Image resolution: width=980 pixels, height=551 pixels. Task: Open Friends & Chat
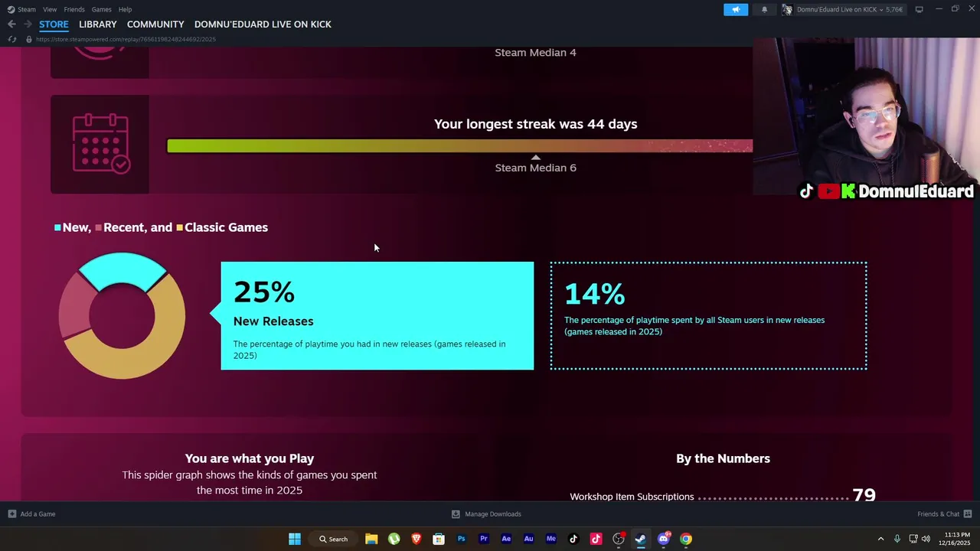click(944, 514)
